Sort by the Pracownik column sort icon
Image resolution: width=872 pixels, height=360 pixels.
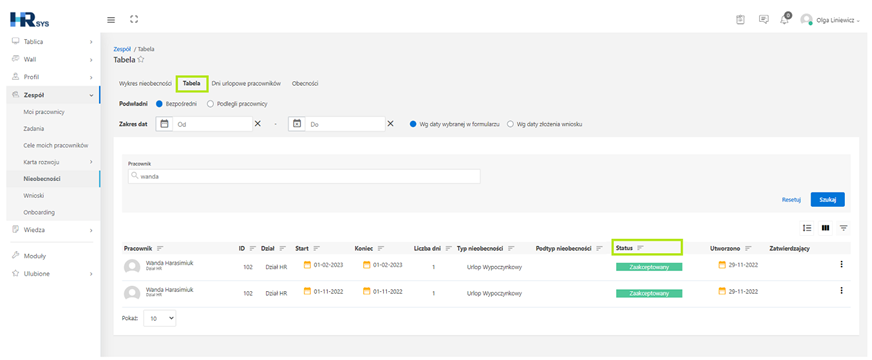[x=160, y=248]
